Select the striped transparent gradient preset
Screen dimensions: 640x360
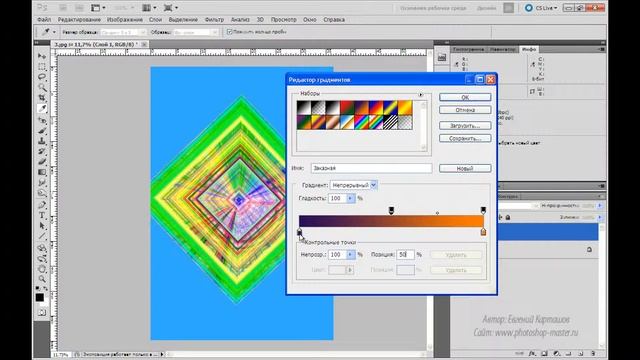391,122
